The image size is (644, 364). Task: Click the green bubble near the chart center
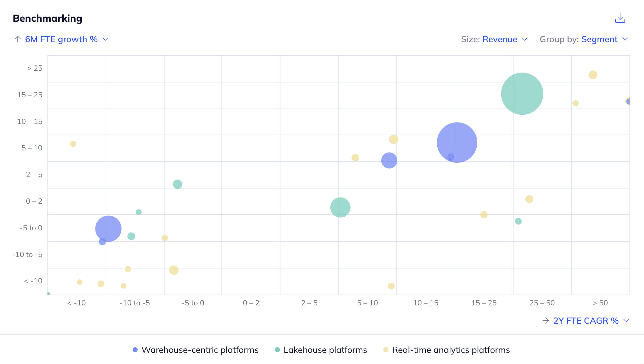[340, 207]
